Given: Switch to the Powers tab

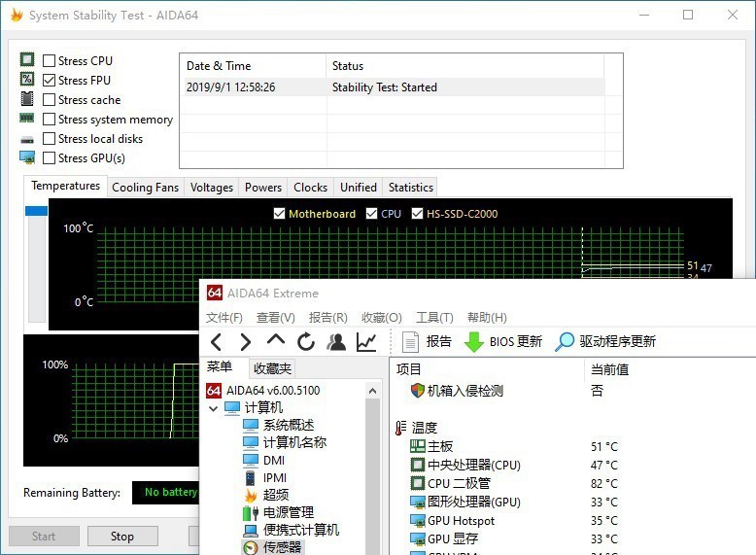Looking at the screenshot, I should (x=263, y=188).
